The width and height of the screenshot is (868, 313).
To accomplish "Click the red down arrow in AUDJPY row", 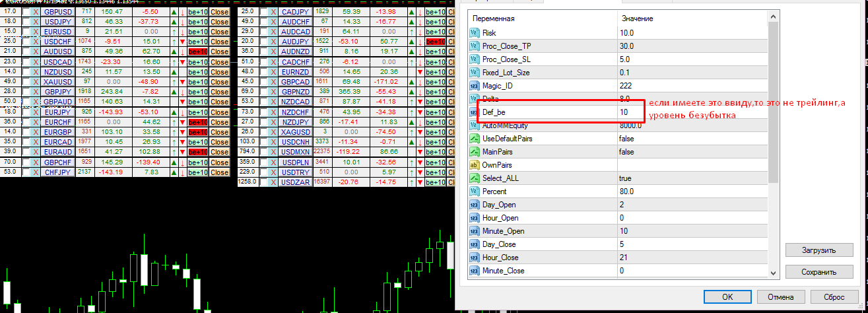I will pyautogui.click(x=420, y=42).
